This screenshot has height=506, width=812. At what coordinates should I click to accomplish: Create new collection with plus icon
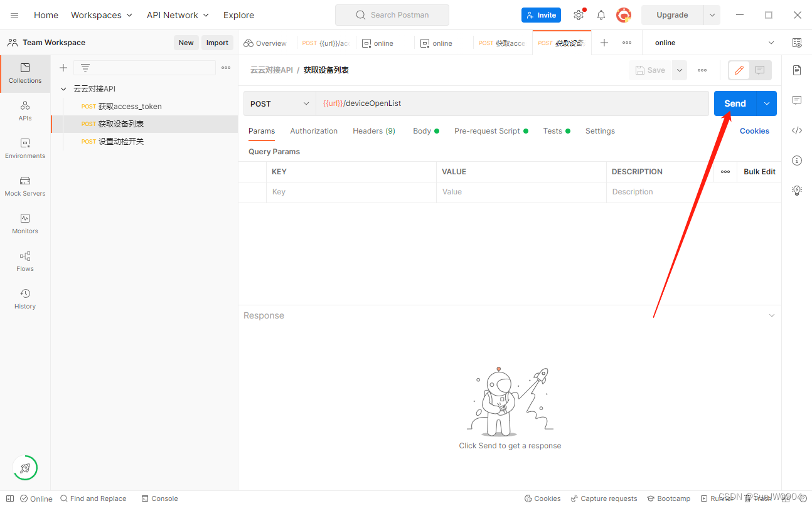point(63,68)
